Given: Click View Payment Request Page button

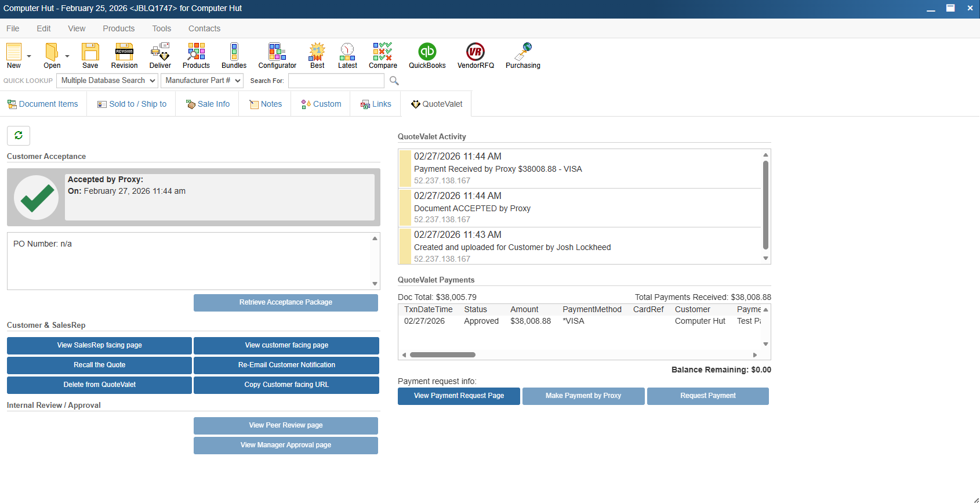Looking at the screenshot, I should 459,396.
